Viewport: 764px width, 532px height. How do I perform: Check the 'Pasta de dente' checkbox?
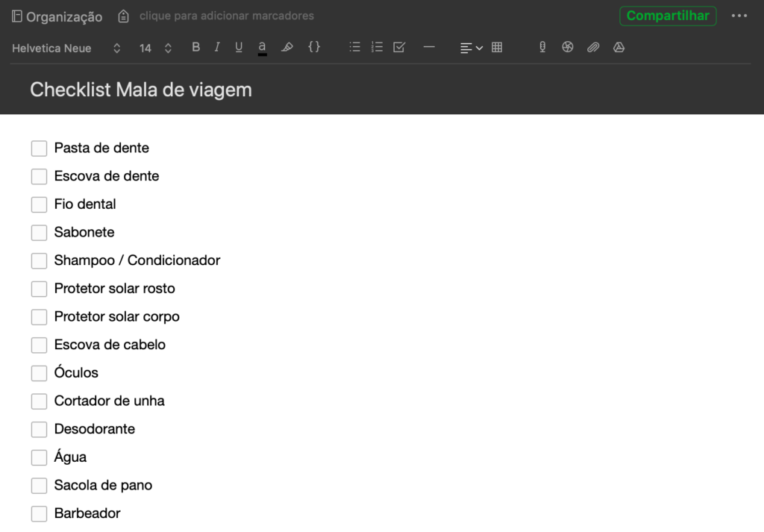[x=39, y=148]
